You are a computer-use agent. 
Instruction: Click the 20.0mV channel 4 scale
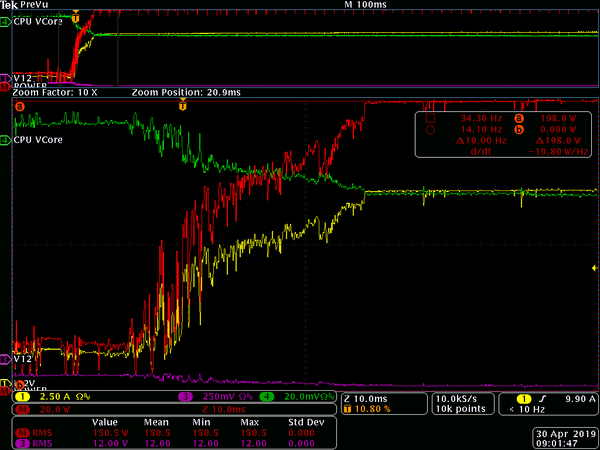[x=302, y=397]
